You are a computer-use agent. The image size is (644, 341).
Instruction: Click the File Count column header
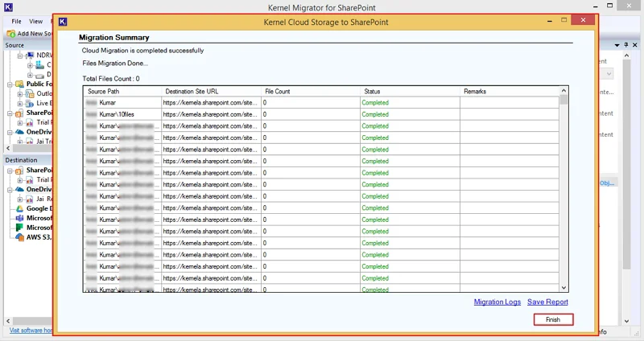[x=311, y=92]
